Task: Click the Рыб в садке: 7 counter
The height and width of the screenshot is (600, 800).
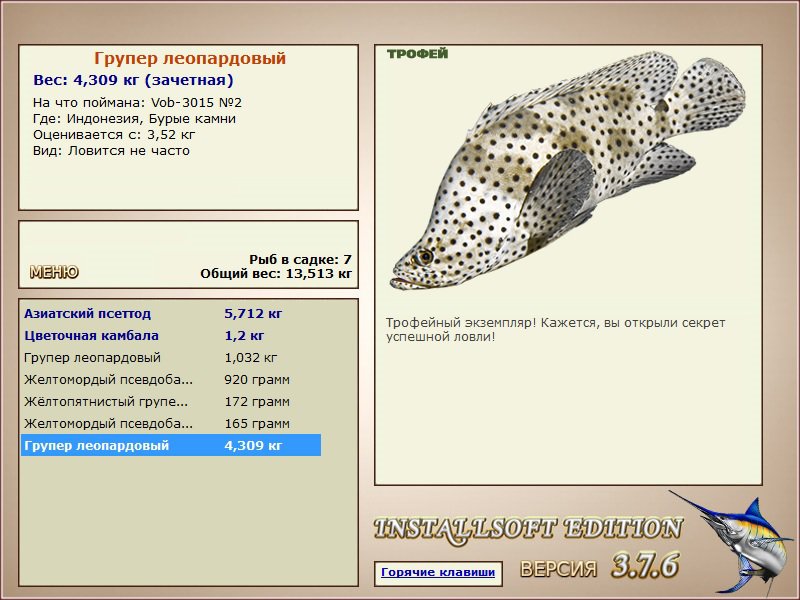Action: pyautogui.click(x=301, y=259)
